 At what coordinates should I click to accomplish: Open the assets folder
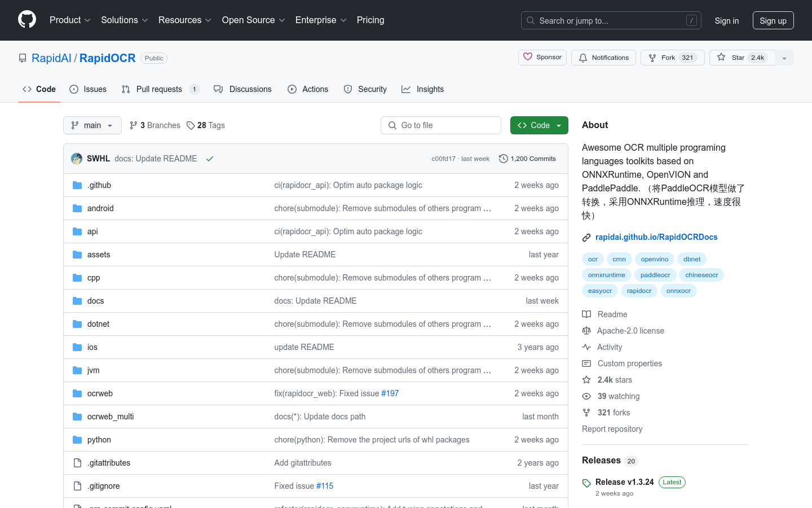click(99, 255)
